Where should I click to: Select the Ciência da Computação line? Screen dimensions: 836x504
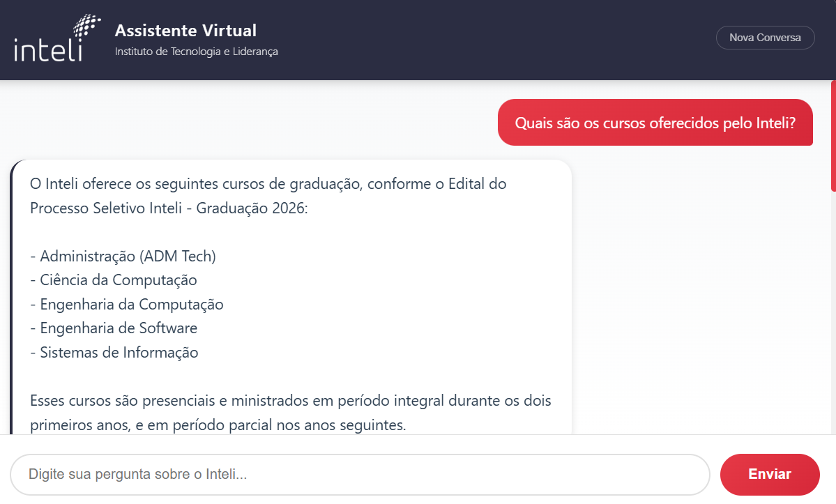click(113, 280)
